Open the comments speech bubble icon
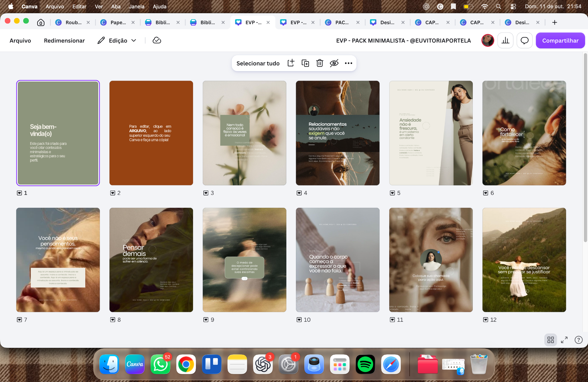The height and width of the screenshot is (382, 588). tap(525, 40)
